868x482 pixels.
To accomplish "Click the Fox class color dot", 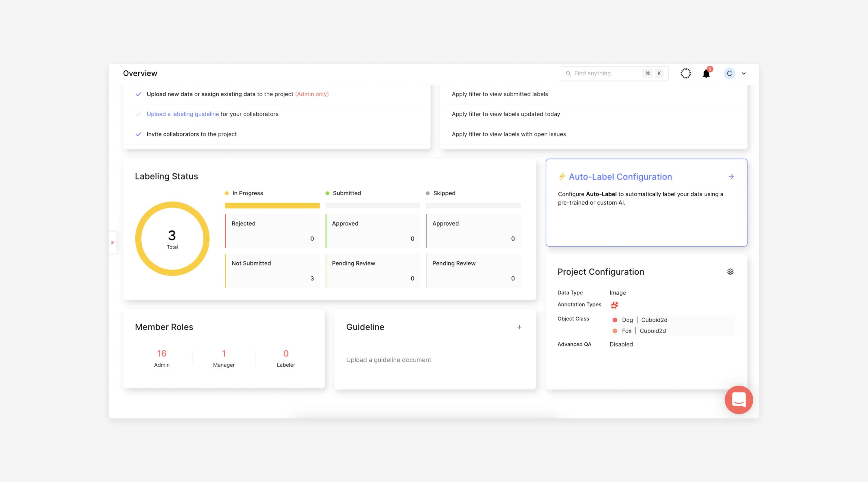I will 615,331.
